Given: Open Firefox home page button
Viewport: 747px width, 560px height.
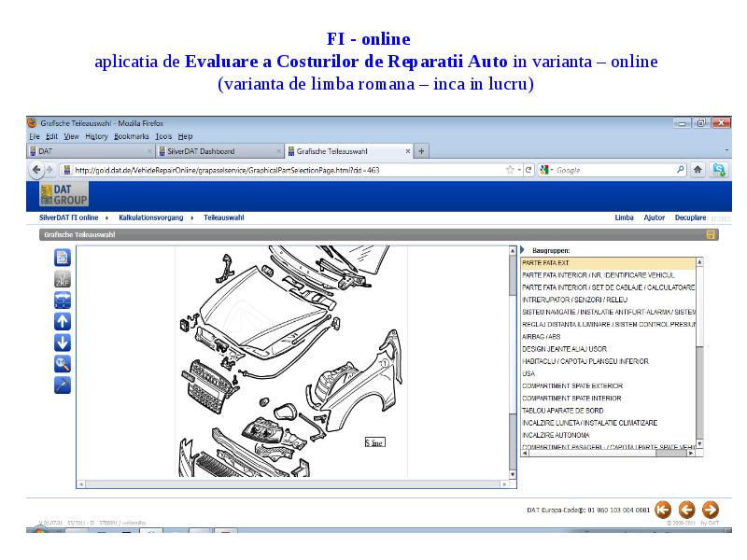Looking at the screenshot, I should coord(698,170).
